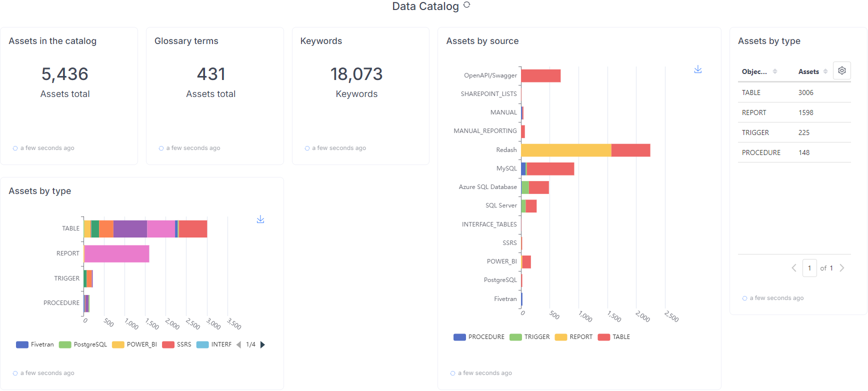Click the MySQL red TABLE bar
Screen dimensions: 868x391
coord(550,169)
